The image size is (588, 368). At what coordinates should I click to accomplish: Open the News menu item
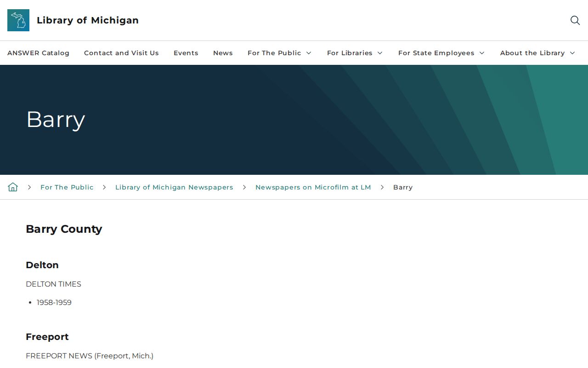click(x=223, y=53)
